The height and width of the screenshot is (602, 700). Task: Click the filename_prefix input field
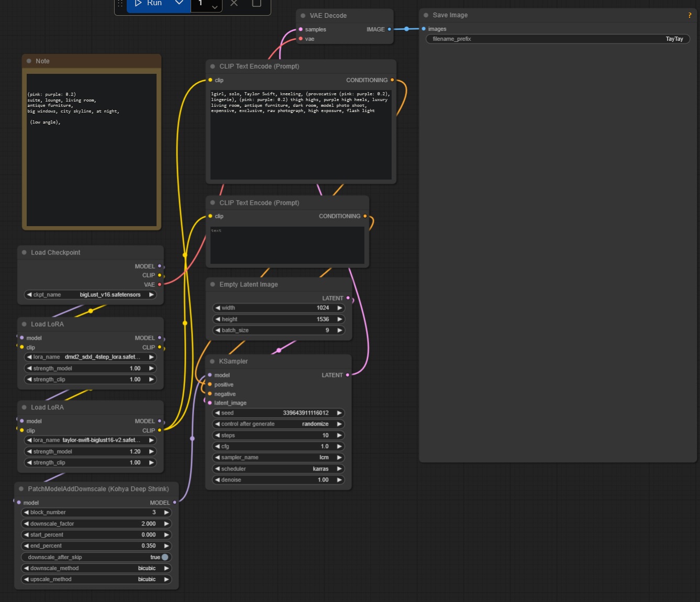[558, 39]
